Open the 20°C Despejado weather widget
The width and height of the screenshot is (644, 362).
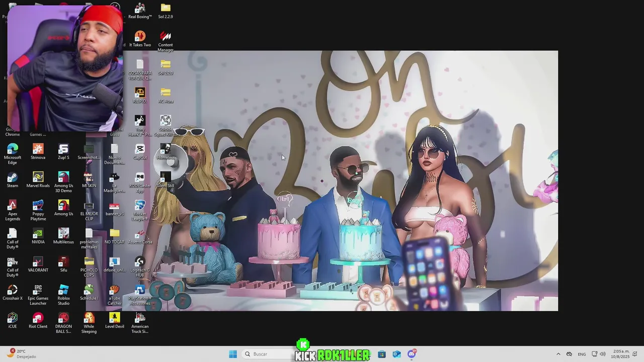[21, 354]
